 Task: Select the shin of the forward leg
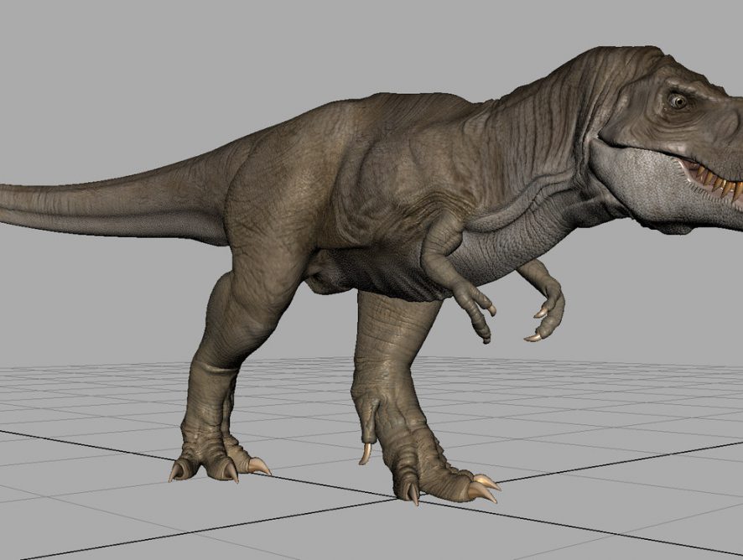pyautogui.click(x=387, y=352)
